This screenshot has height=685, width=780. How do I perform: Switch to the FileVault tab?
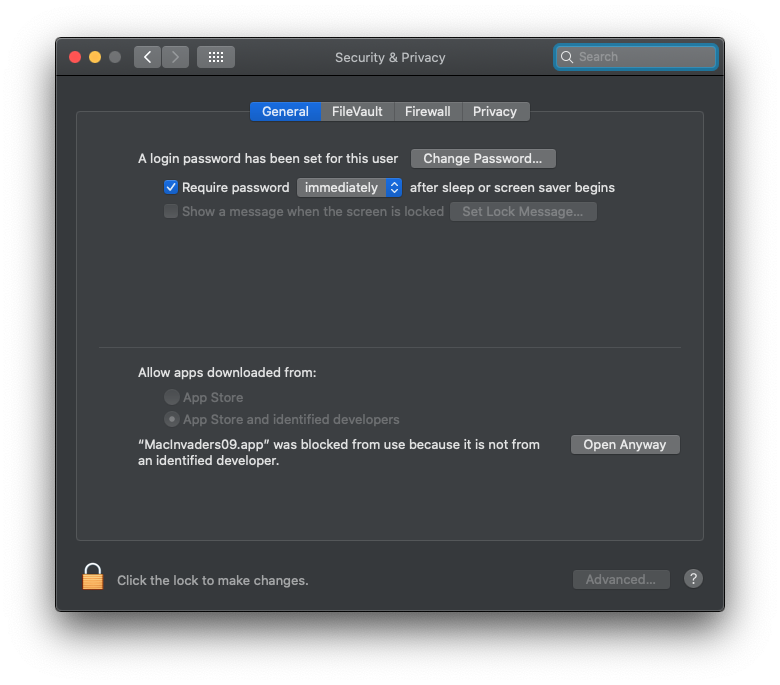tap(357, 111)
